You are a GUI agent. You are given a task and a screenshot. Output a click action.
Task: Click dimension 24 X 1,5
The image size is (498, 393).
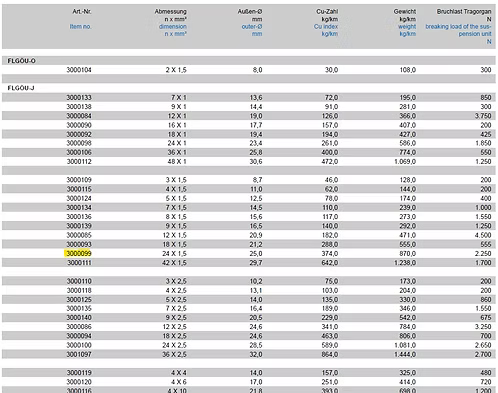pyautogui.click(x=174, y=254)
